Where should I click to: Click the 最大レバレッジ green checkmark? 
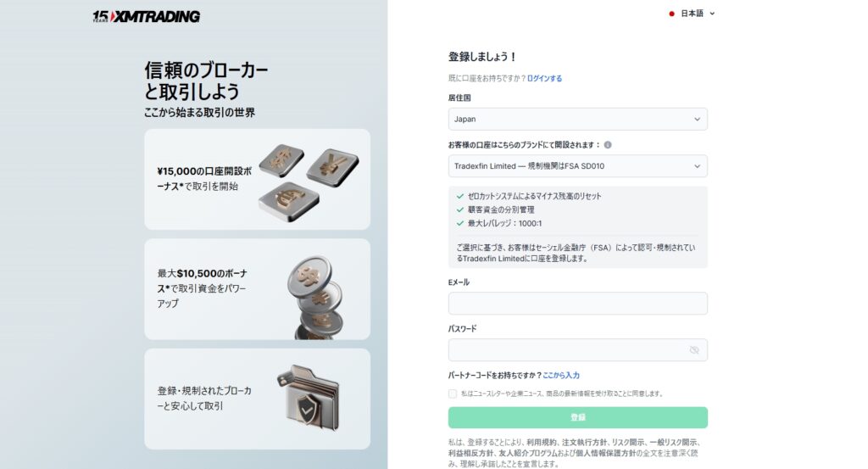[x=459, y=224]
